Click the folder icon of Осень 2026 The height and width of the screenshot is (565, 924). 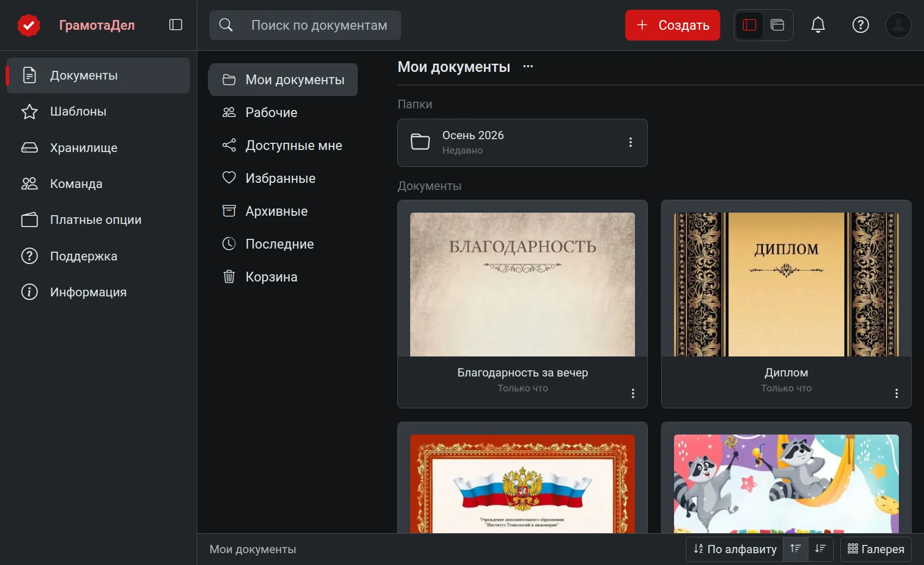click(x=420, y=142)
